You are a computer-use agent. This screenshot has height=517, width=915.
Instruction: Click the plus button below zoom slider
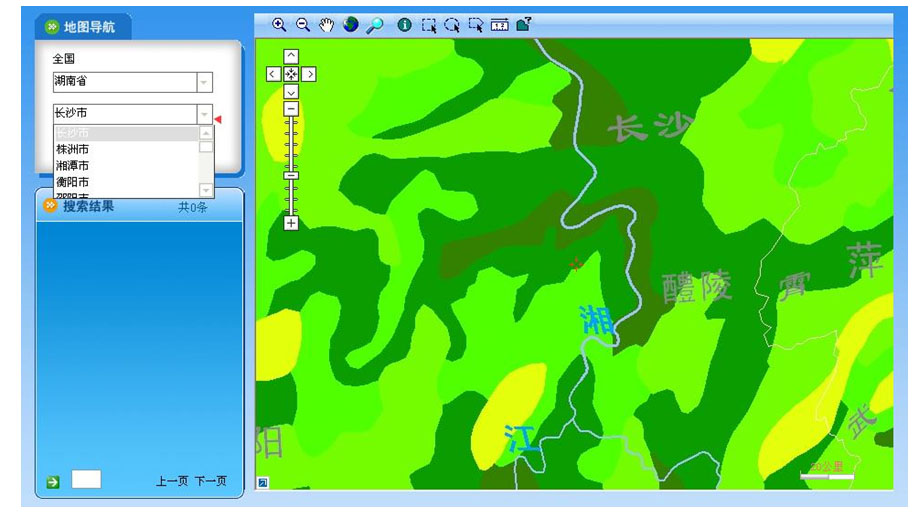(291, 223)
